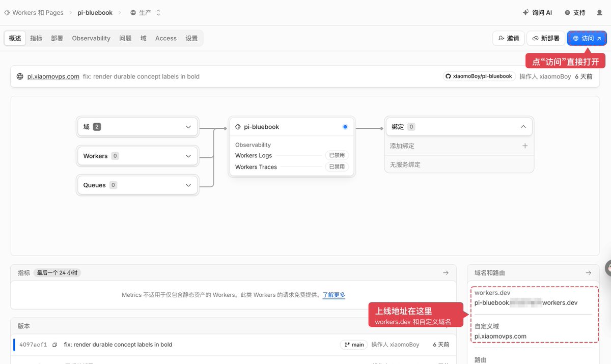Open the 设置 settings tab
Screen dimensions: 611x364
click(191, 38)
